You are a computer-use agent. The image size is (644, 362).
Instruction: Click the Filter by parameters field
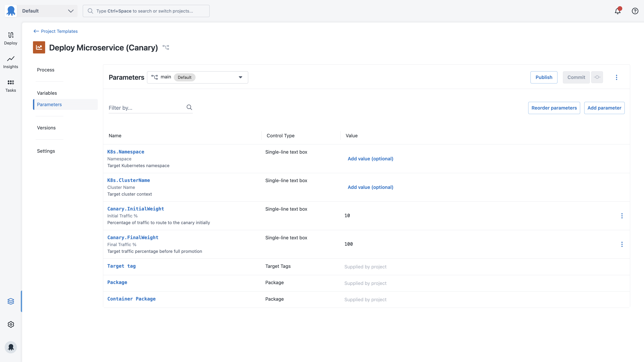point(145,108)
